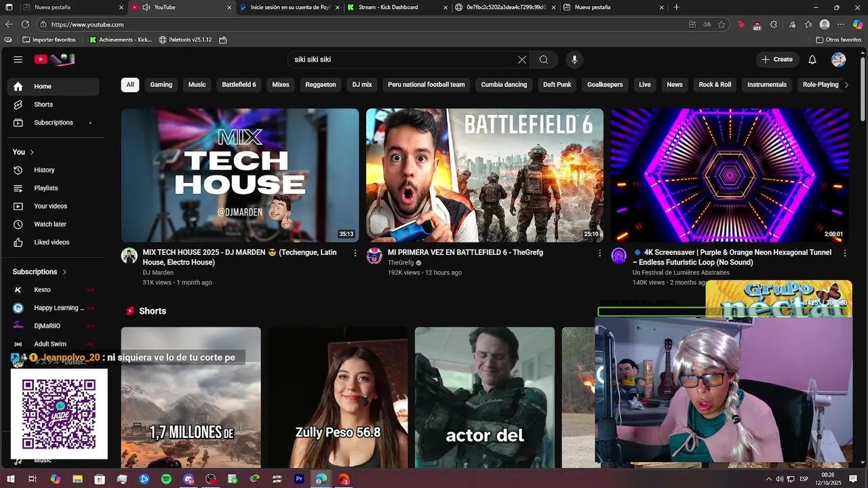Image resolution: width=868 pixels, height=488 pixels.
Task: Select the Reggaeton filter chip
Action: (x=321, y=85)
